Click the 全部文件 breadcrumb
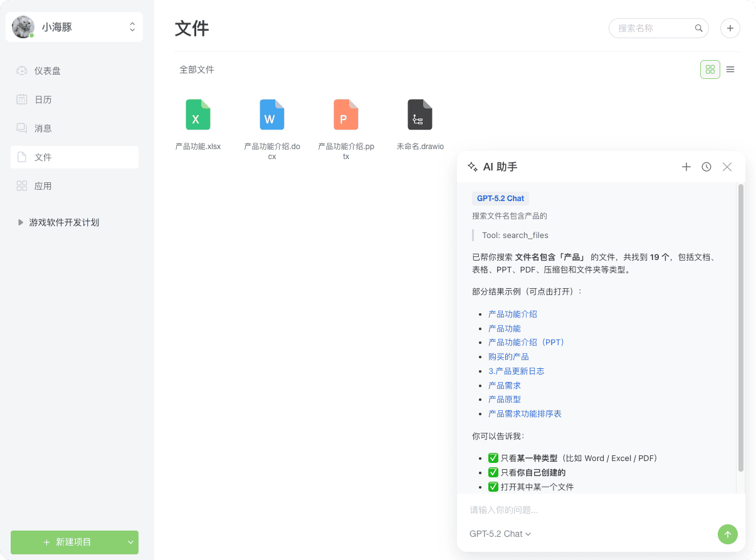This screenshot has height=560, width=756. click(197, 70)
